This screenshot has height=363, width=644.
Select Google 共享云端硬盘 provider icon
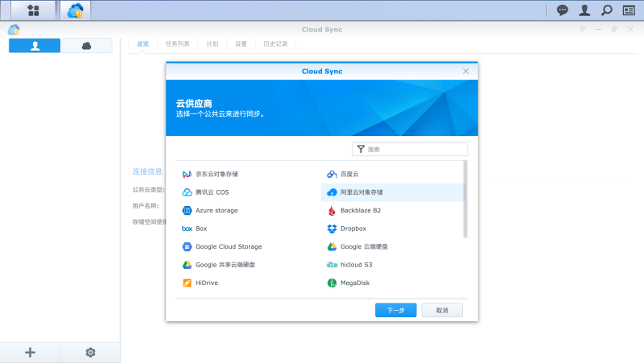(187, 265)
